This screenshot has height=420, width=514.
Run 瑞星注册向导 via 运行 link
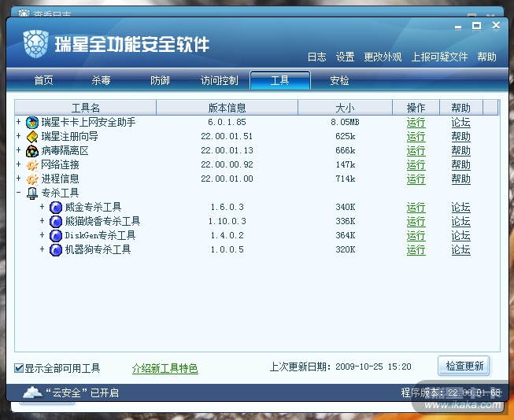click(416, 137)
